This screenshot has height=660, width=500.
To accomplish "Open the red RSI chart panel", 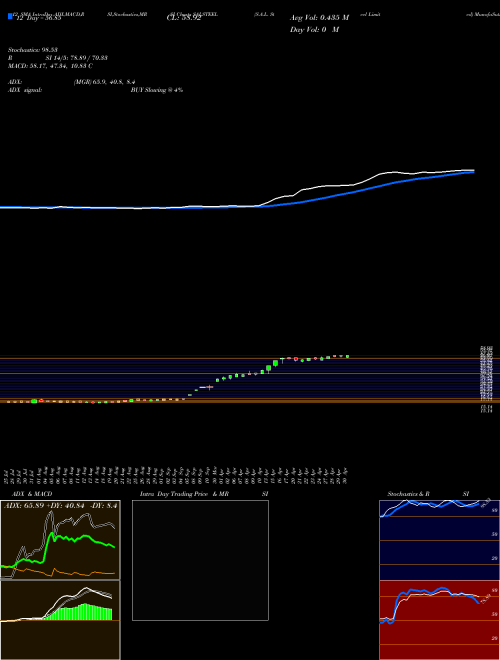I will pyautogui.click(x=439, y=620).
